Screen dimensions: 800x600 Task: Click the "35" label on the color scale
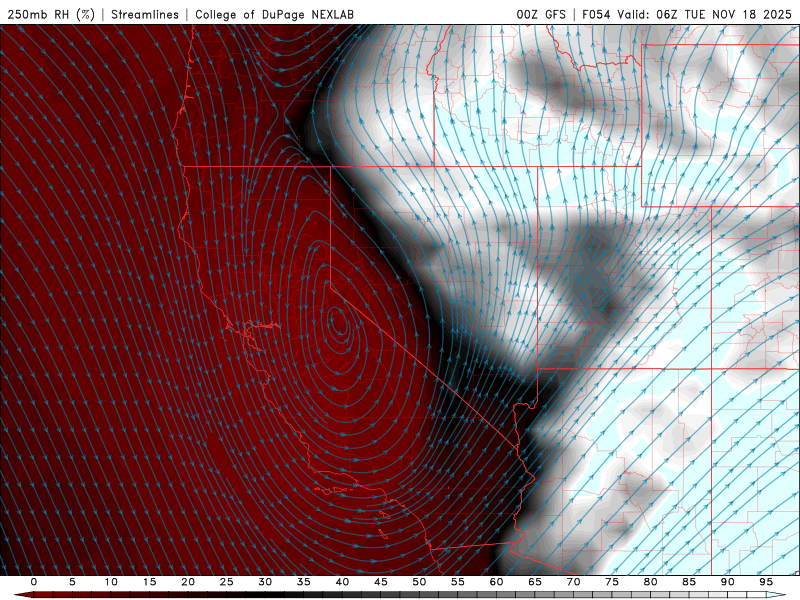[x=304, y=582]
